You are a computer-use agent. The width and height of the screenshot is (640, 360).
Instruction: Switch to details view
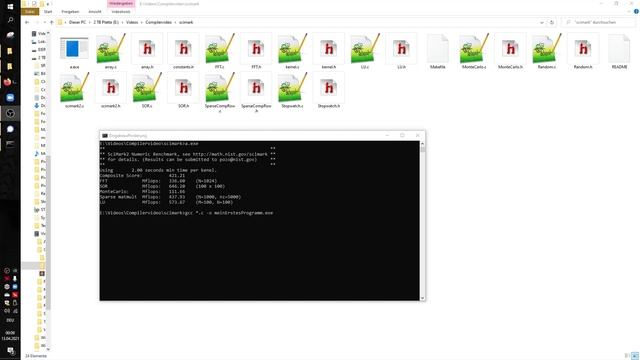tap(627, 356)
